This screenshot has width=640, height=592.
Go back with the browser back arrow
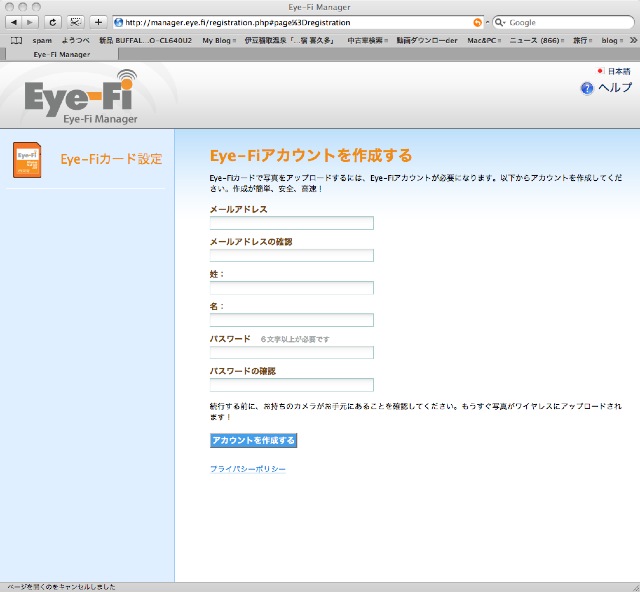14,22
